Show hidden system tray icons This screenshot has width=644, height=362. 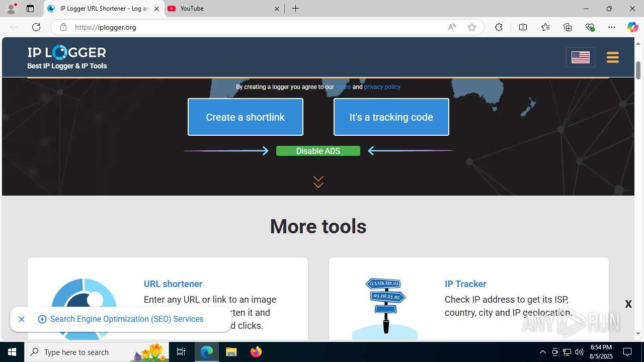coord(542,352)
